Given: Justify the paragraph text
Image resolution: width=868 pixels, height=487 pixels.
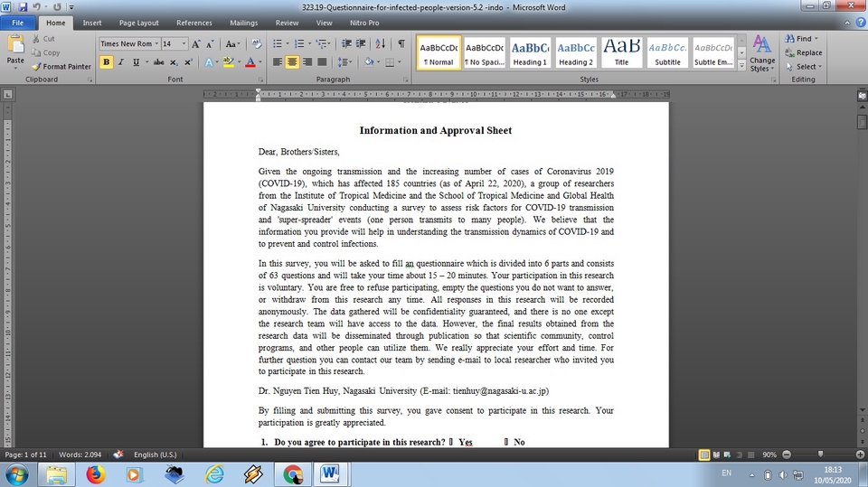Looking at the screenshot, I should pyautogui.click(x=322, y=62).
